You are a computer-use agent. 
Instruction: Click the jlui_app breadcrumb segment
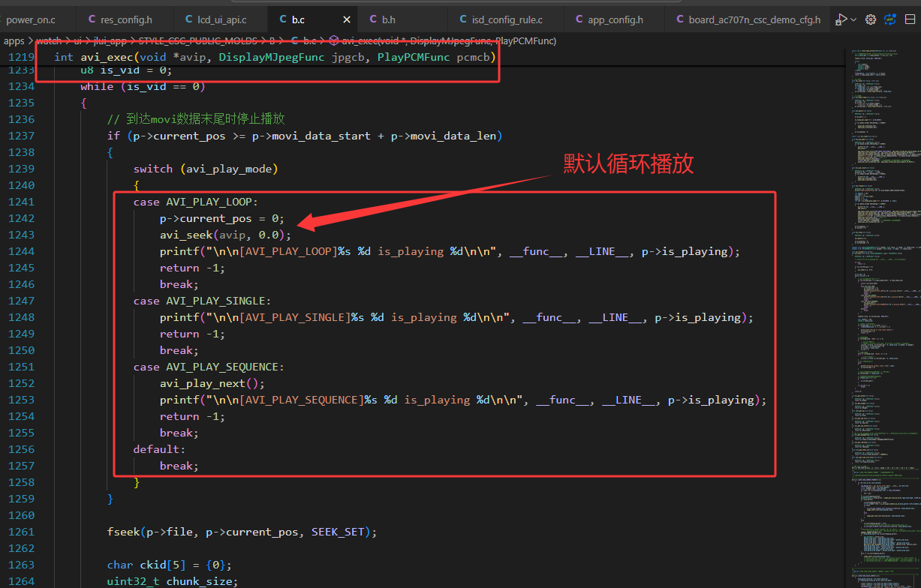[x=111, y=41]
